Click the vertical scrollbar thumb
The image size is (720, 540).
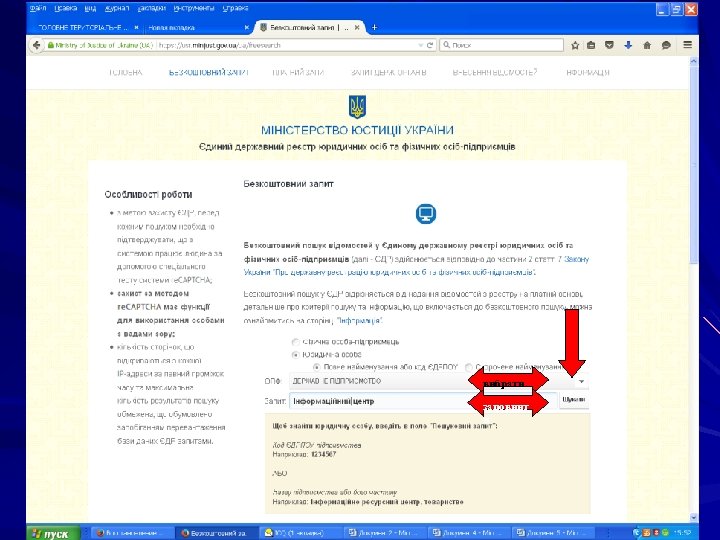[x=693, y=165]
